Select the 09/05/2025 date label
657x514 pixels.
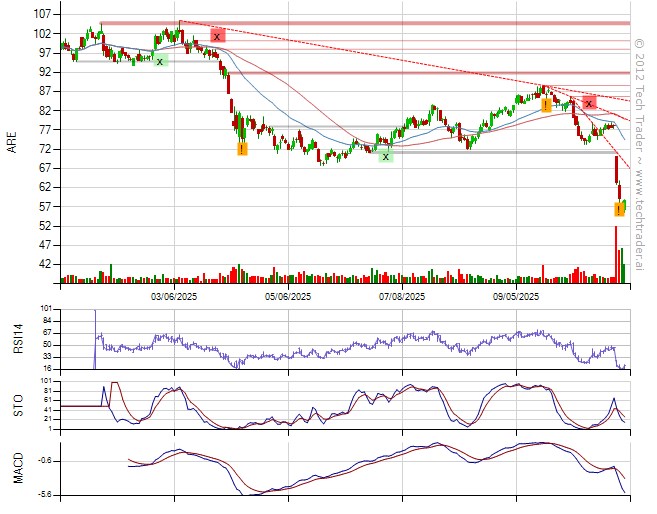click(x=516, y=296)
